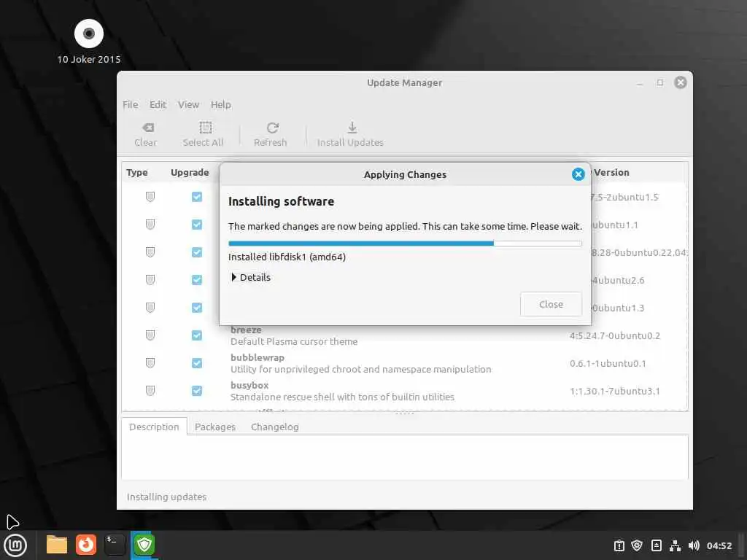
Task: Close the Update Manager window
Action: (681, 82)
